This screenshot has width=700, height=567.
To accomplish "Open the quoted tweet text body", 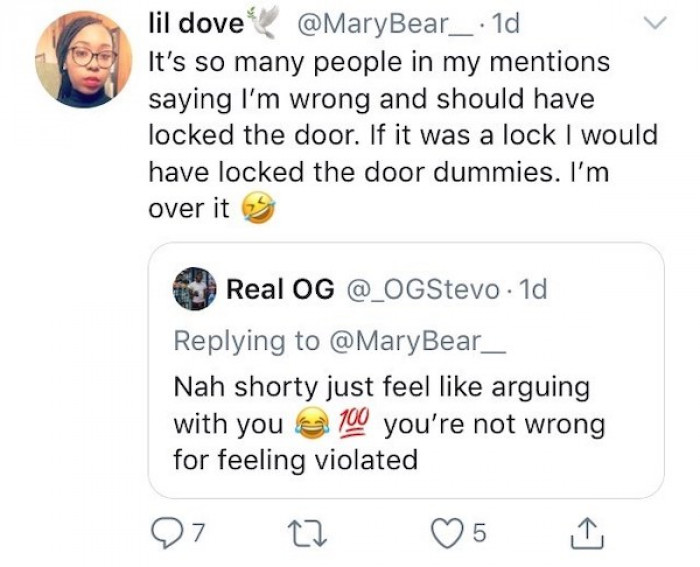I will [389, 423].
